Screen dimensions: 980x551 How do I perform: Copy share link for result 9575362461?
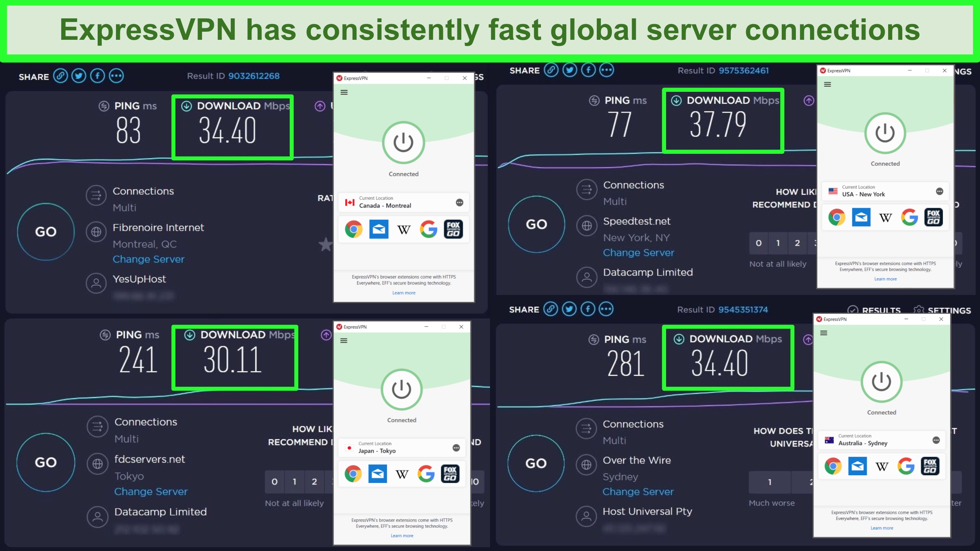pos(551,70)
